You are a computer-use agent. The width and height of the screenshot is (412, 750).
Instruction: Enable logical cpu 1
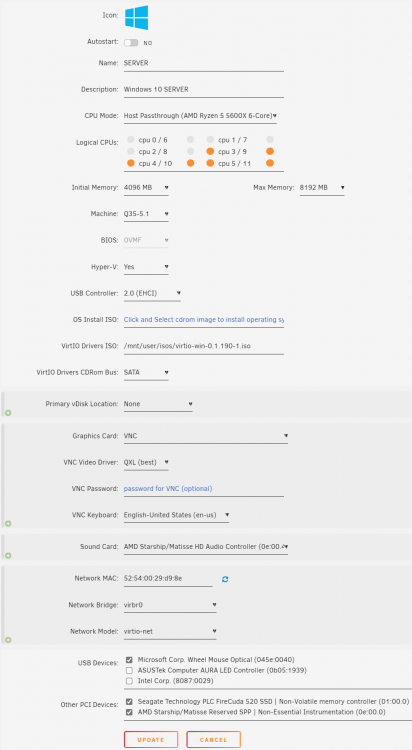(210, 140)
